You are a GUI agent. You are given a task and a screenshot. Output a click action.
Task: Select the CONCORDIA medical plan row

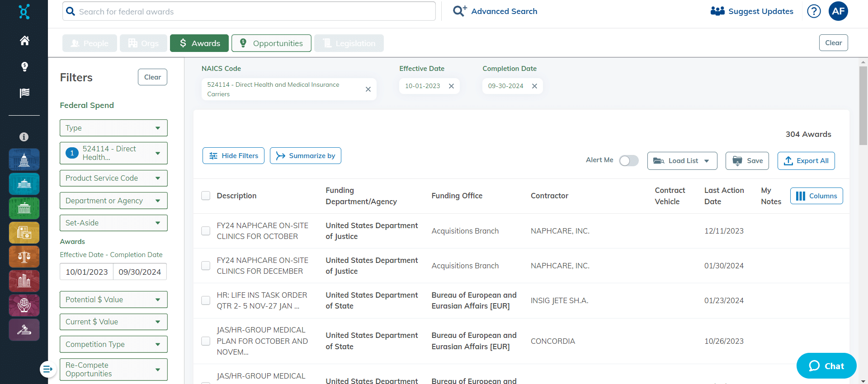(x=206, y=341)
